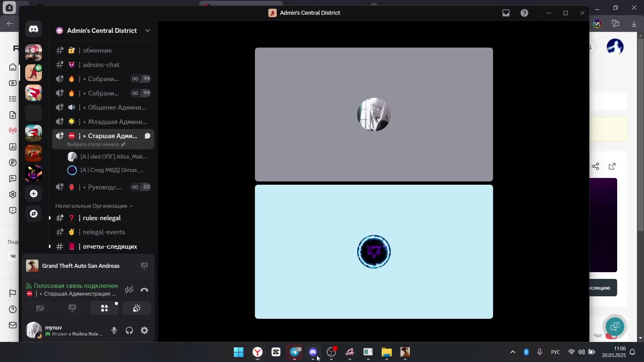Select the Dimas participant video tile
This screenshot has width=644, height=362.
(374, 252)
